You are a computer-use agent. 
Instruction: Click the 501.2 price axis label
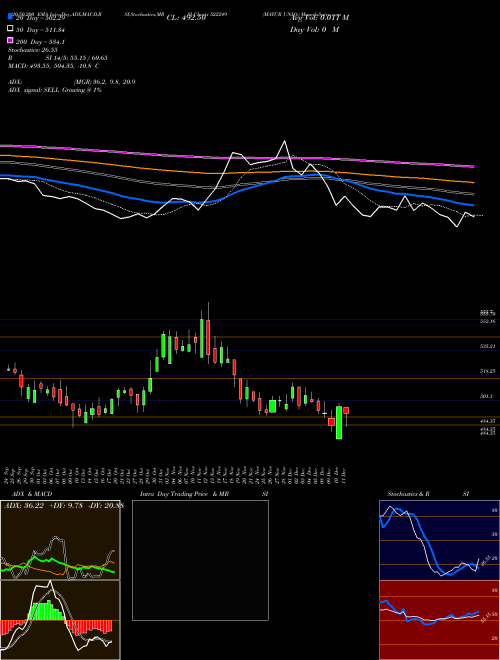[x=487, y=396]
